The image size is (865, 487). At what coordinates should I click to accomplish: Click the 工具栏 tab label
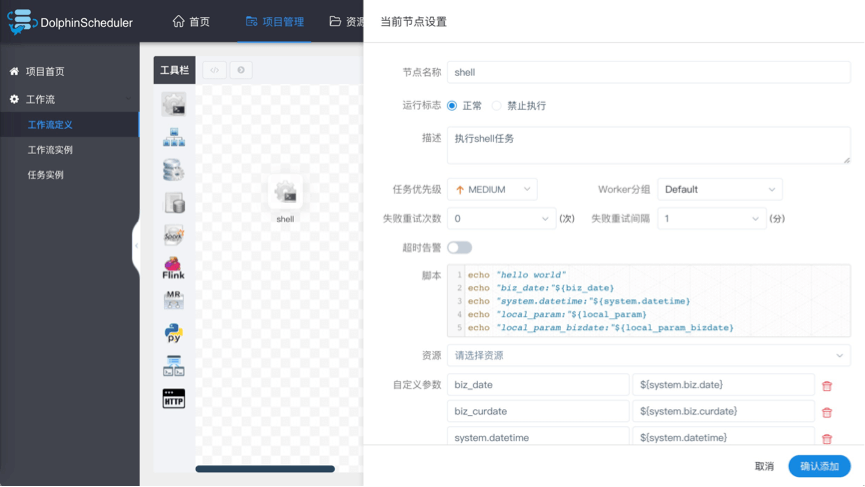coord(174,70)
